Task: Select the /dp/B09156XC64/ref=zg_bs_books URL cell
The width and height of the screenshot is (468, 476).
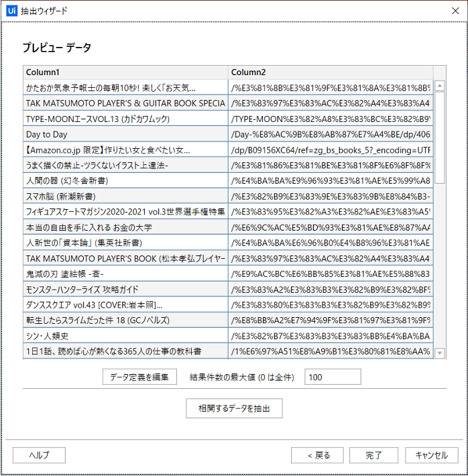Action: pyautogui.click(x=331, y=150)
